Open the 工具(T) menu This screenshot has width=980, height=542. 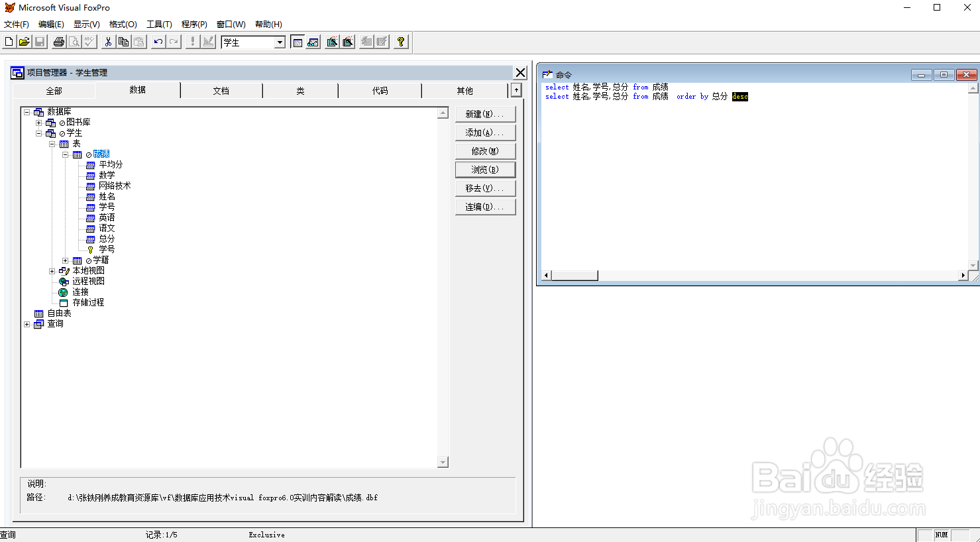coord(159,25)
